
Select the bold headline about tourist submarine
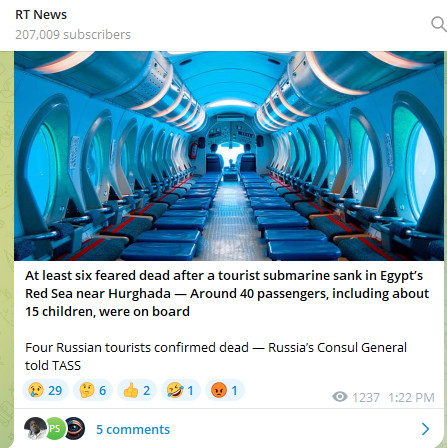click(227, 294)
